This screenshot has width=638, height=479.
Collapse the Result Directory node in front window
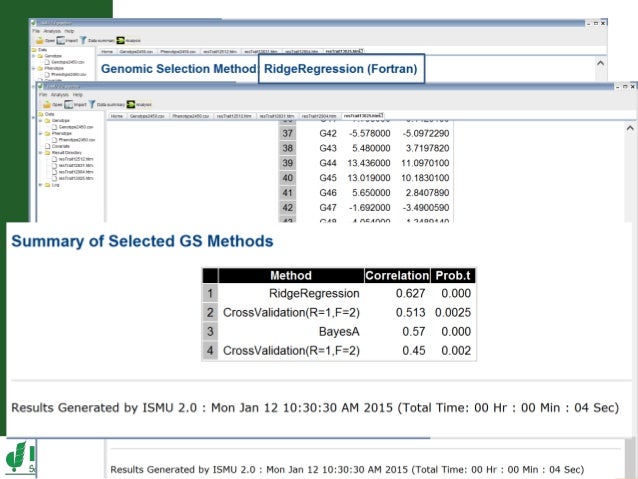tap(41, 153)
